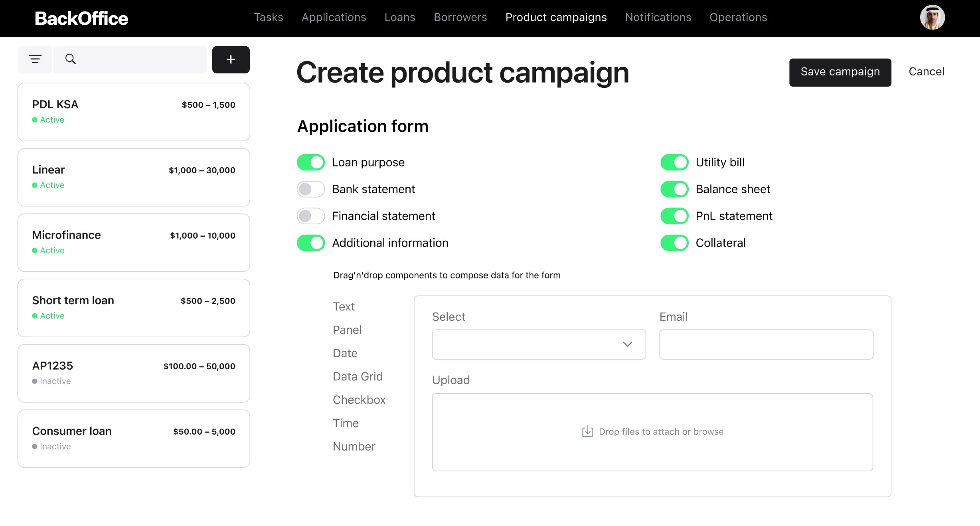This screenshot has width=980, height=526.
Task: Click the Cancel button
Action: [926, 71]
